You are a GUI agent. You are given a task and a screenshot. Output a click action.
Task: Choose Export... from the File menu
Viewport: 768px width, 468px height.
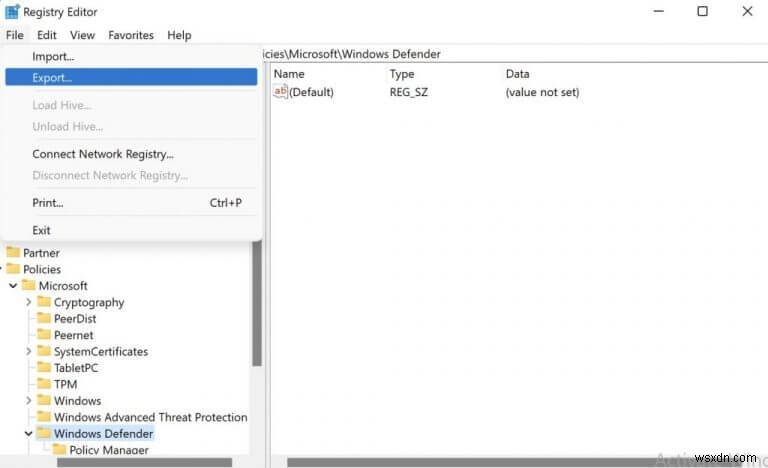[131, 77]
